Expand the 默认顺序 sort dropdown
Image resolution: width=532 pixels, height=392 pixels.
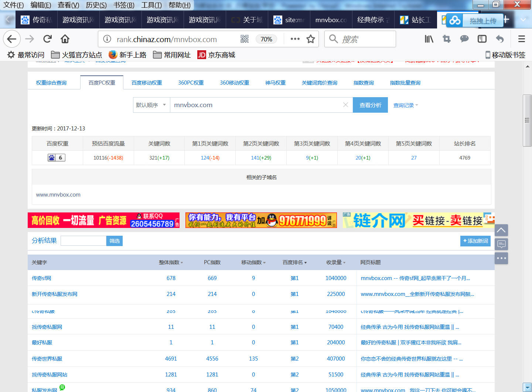point(151,105)
